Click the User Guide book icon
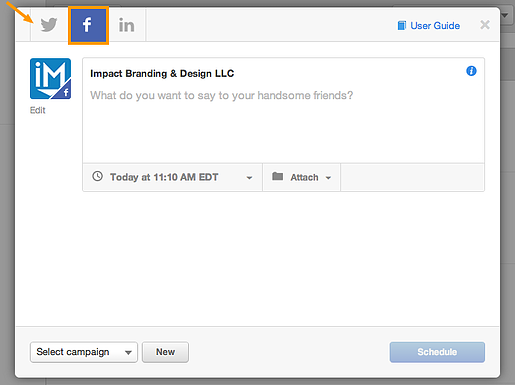Screen dimensions: 515x385 click(x=402, y=25)
